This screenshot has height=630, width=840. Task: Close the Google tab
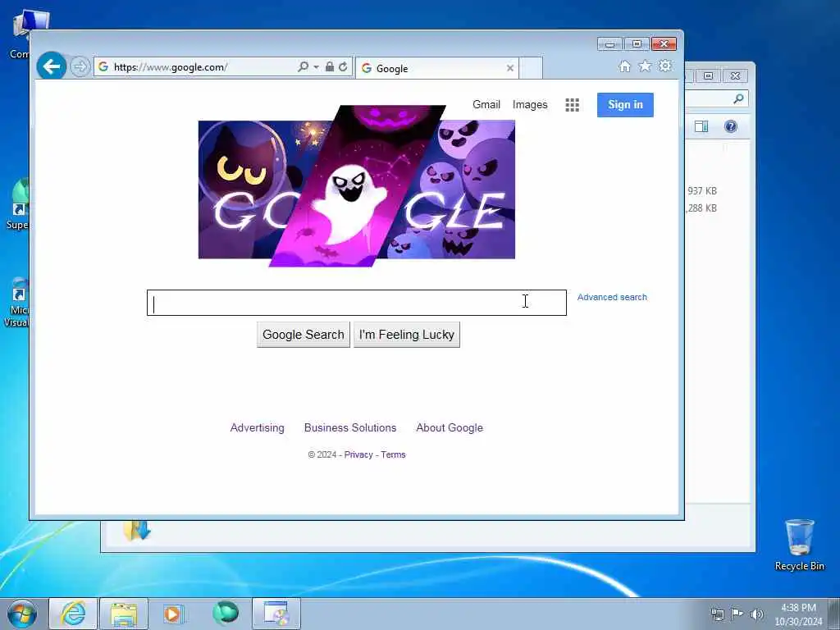coord(510,68)
